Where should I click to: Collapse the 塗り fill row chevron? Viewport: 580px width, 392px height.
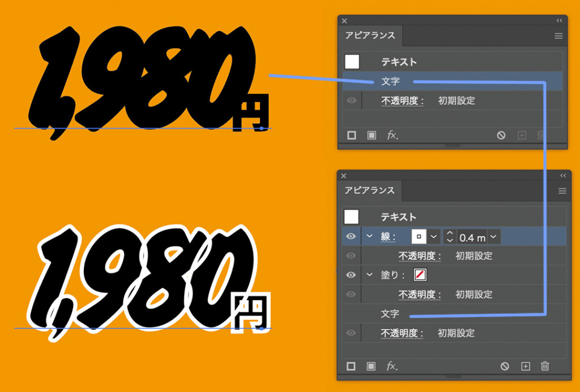point(370,275)
